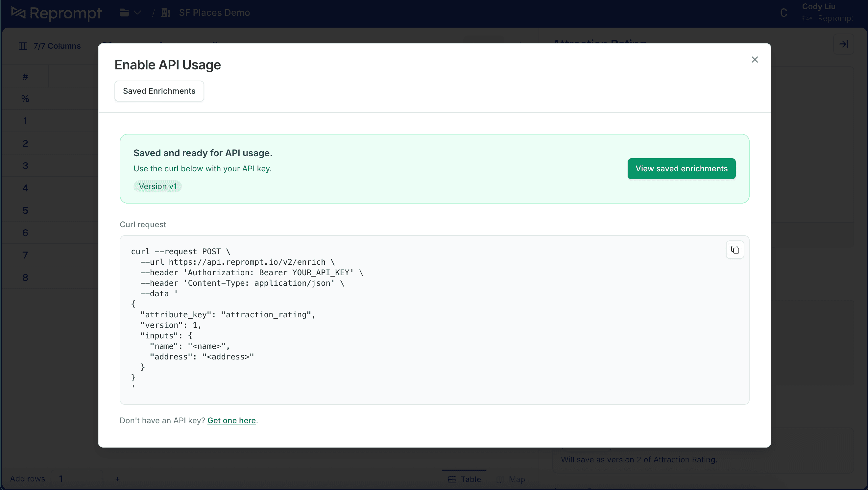Expand the folder chevron dropdown

pos(138,12)
